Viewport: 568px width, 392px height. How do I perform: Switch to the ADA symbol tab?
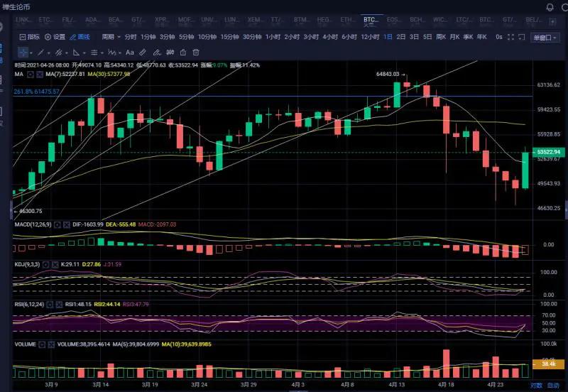(93, 21)
